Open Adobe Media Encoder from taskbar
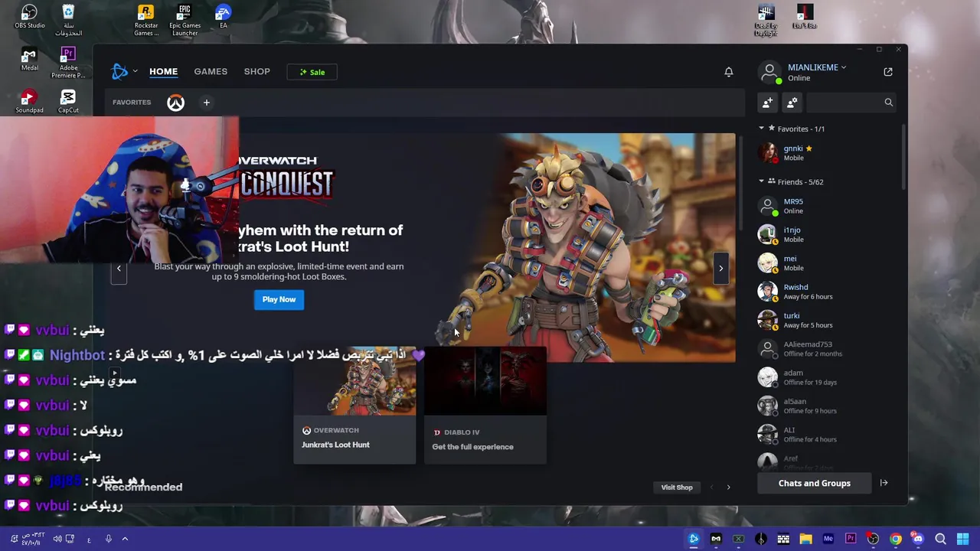The width and height of the screenshot is (980, 551). [x=828, y=540]
